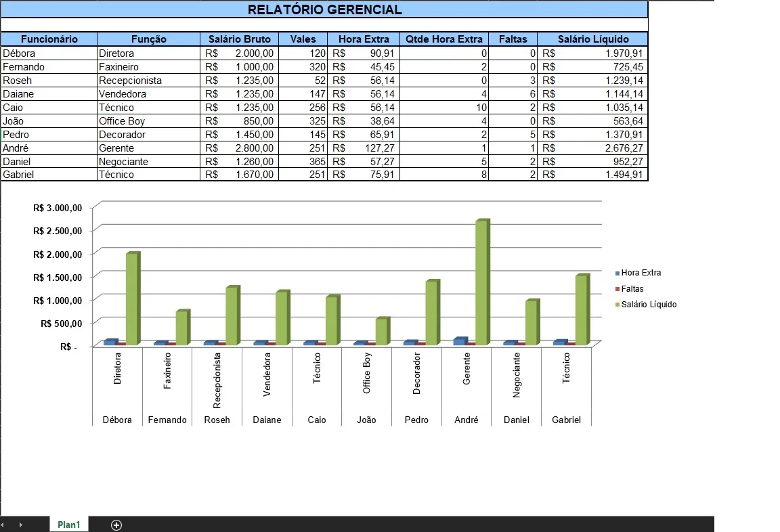Click the Vales cell showing 52

[x=303, y=80]
